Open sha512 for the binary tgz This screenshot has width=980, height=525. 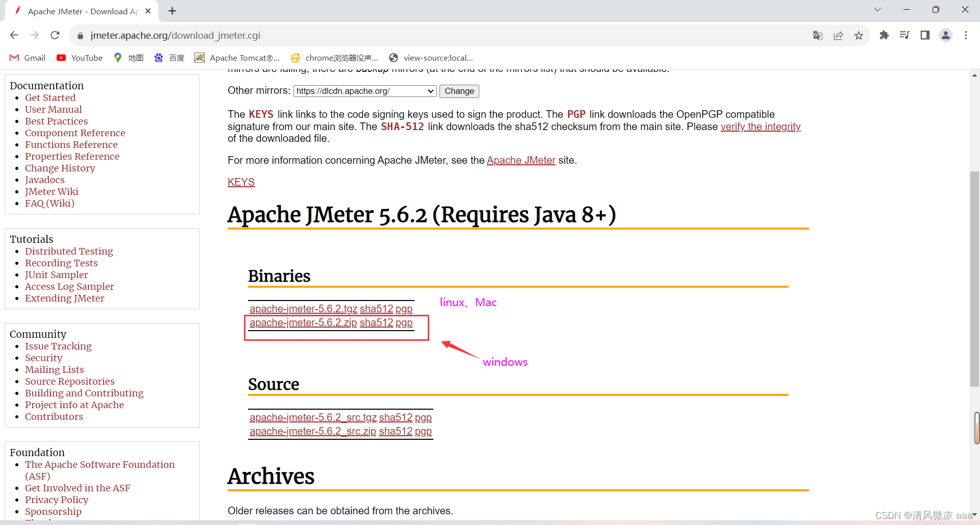pos(376,309)
